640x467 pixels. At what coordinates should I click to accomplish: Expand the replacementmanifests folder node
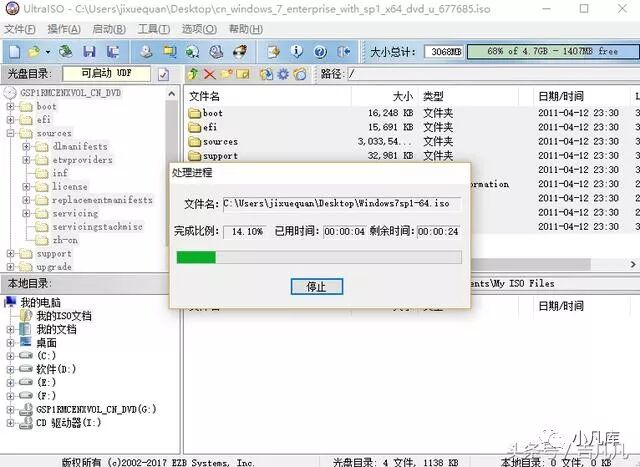[x=26, y=200]
